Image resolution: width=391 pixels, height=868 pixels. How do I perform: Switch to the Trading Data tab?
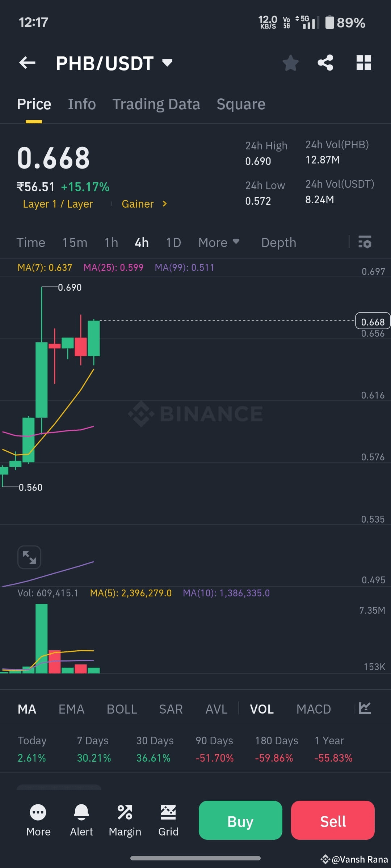(156, 104)
